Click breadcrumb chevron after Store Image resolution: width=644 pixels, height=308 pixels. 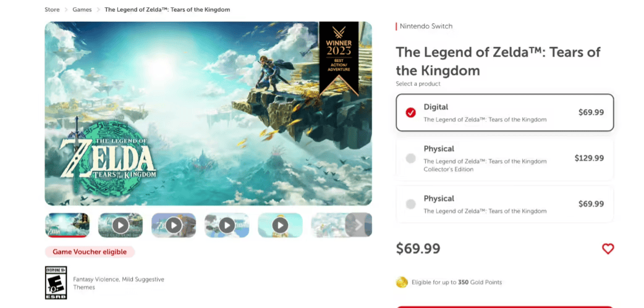tap(66, 9)
